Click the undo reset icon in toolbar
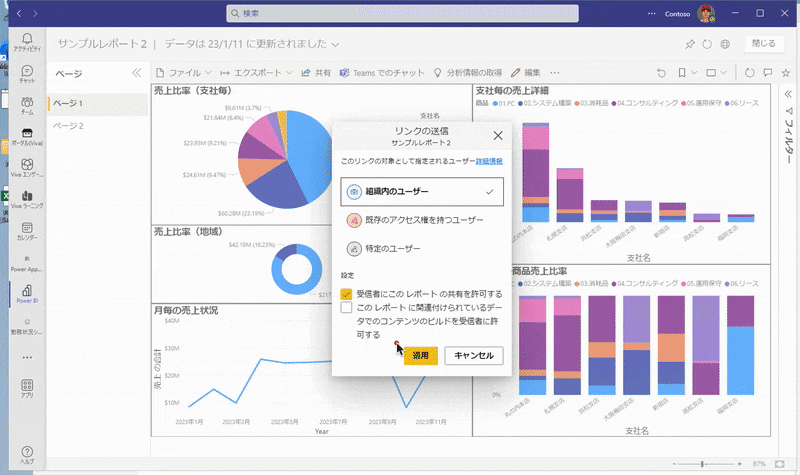The height and width of the screenshot is (475, 800). click(x=661, y=73)
